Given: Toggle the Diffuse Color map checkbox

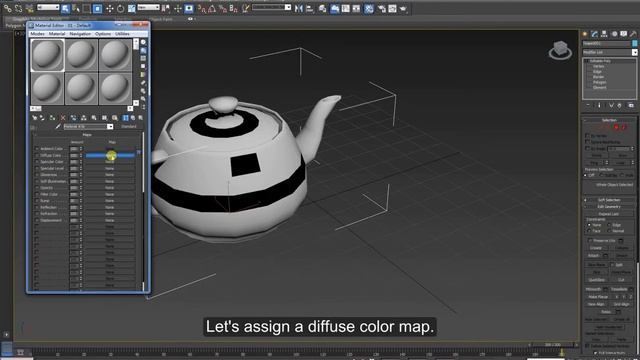Looking at the screenshot, I should point(37,156).
